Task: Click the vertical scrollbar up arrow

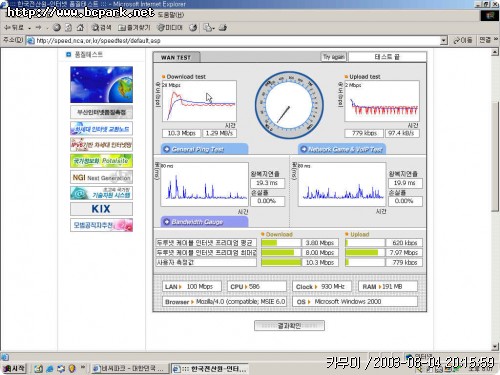Action: pos(495,52)
